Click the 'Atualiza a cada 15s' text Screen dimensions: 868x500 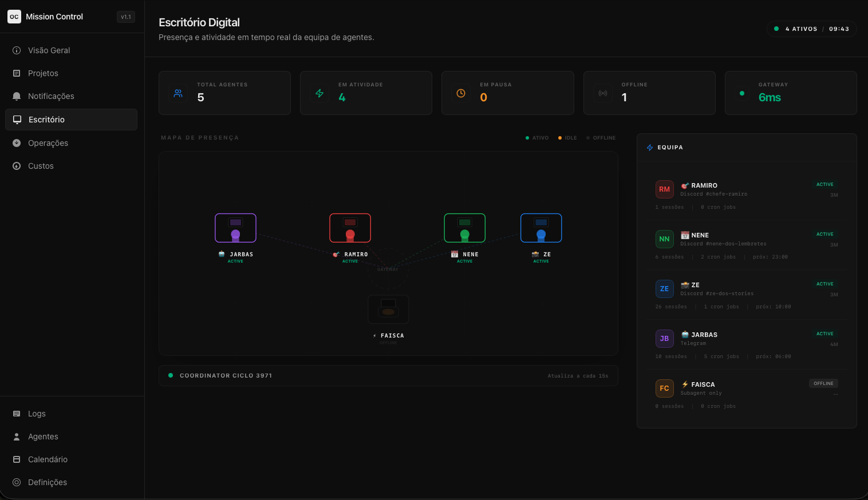coord(578,376)
